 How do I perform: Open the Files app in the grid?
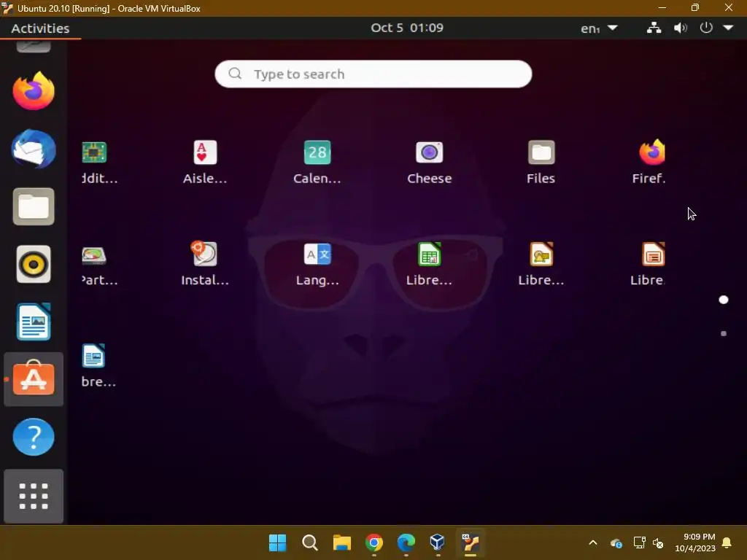coord(541,163)
